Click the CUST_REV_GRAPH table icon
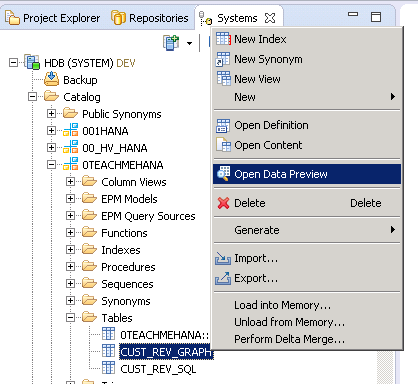Image resolution: width=418 pixels, height=384 pixels. 108,351
